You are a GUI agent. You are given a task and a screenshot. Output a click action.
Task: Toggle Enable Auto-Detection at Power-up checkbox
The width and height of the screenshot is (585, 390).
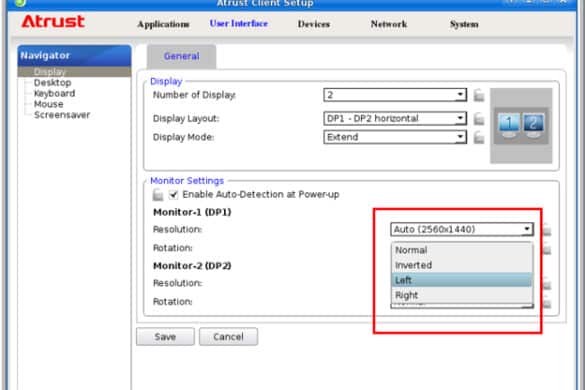173,194
